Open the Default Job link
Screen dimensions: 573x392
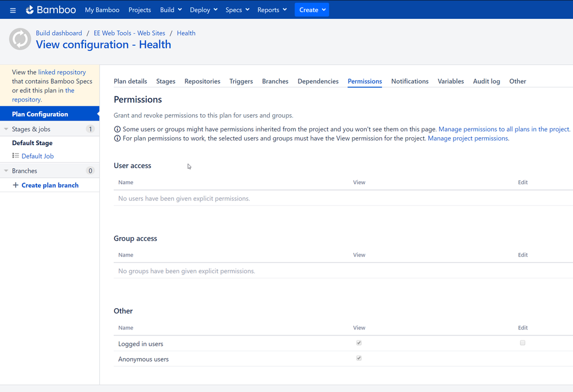(x=38, y=156)
